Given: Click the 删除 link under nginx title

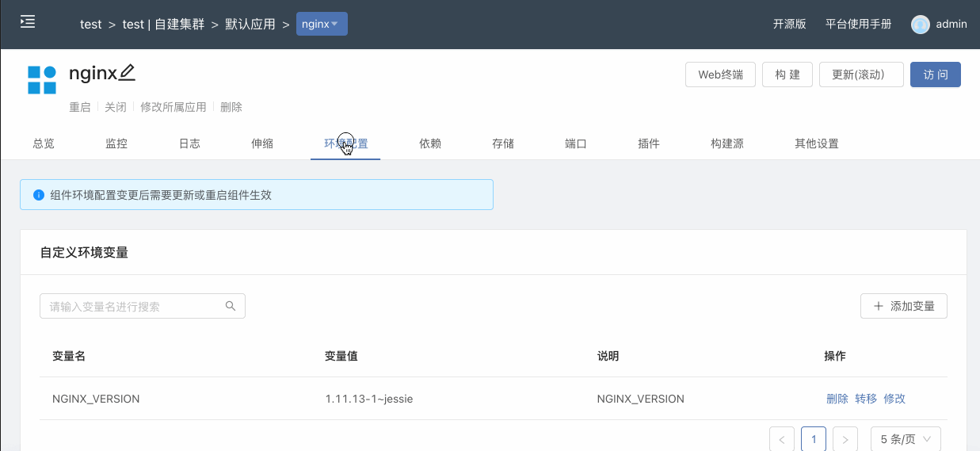Looking at the screenshot, I should coord(231,107).
